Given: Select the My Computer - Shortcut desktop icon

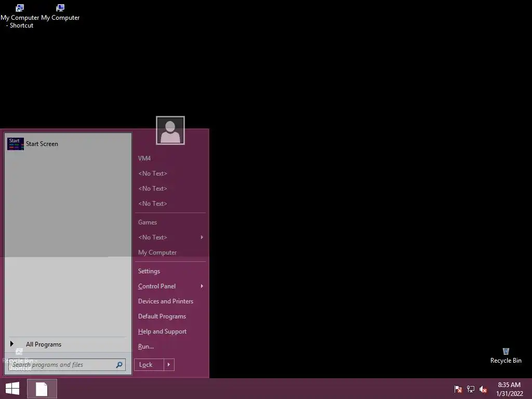Looking at the screenshot, I should (20, 16).
